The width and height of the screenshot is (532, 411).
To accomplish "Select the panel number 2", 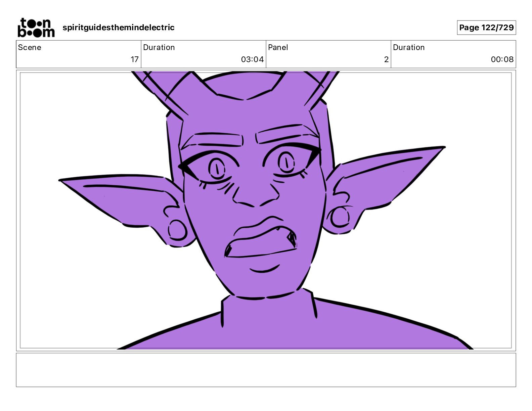I will (386, 59).
